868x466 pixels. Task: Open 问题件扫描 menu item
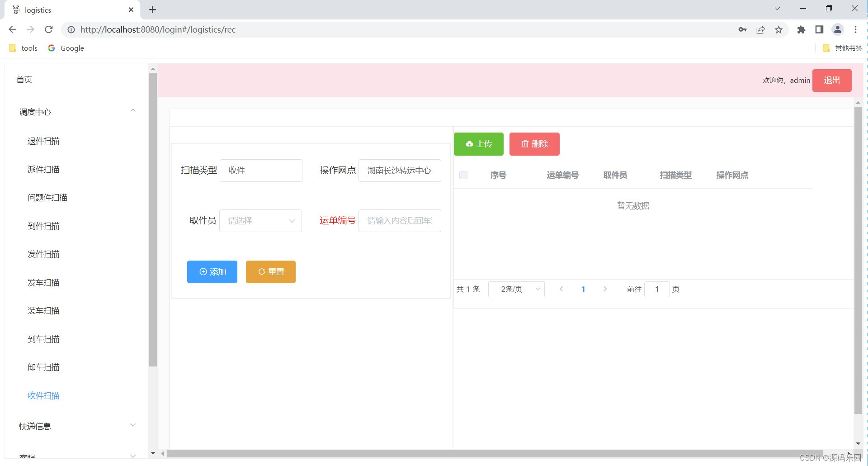[x=47, y=198]
